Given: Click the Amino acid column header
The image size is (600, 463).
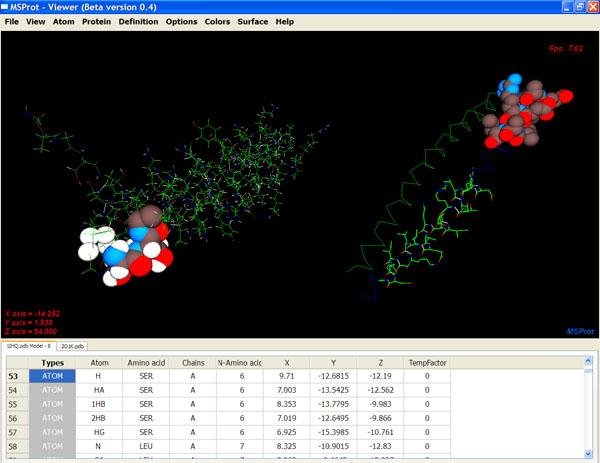Looking at the screenshot, I should click(146, 363).
